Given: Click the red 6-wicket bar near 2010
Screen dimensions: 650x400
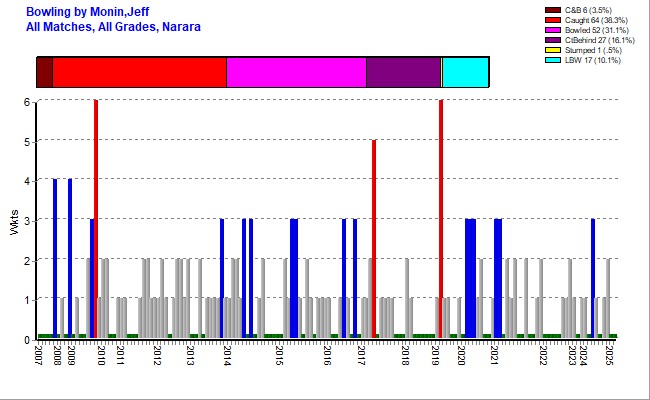Looking at the screenshot, I should tap(96, 218).
